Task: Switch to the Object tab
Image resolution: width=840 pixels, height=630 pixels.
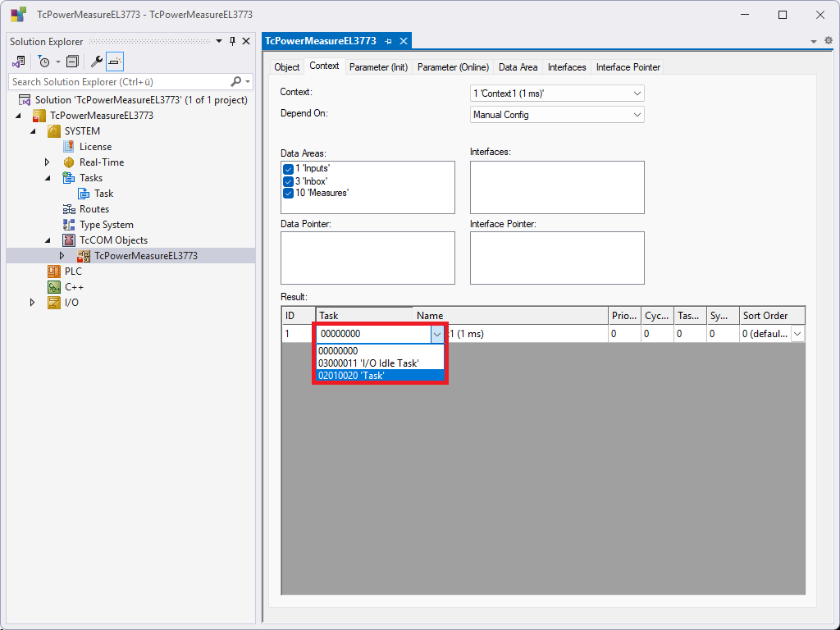Action: 286,67
